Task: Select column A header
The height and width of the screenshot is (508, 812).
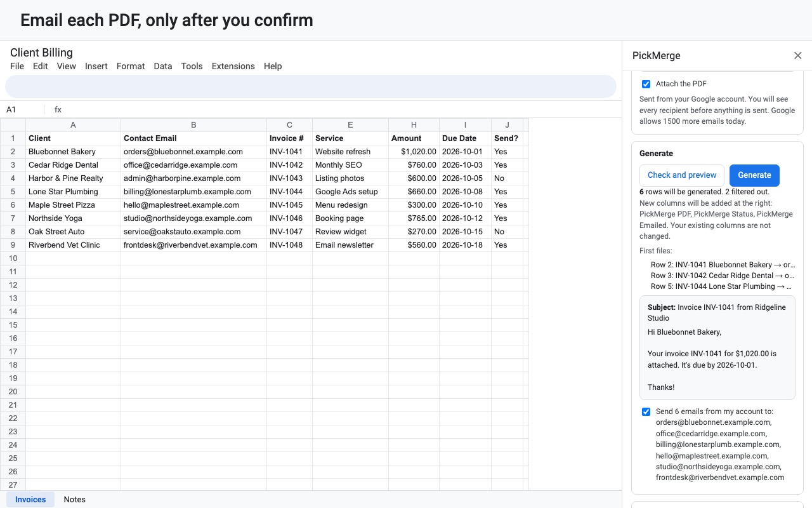Action: click(73, 125)
